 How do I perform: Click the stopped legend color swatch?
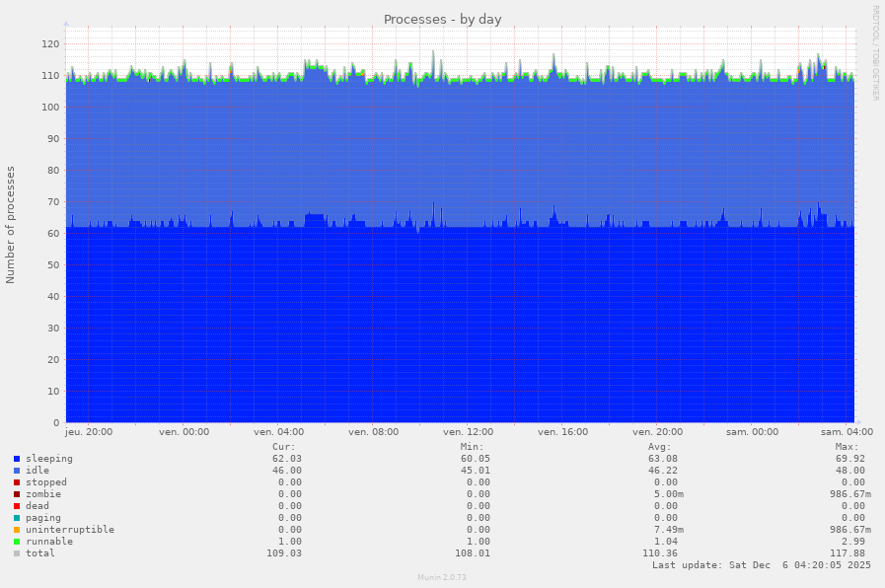click(17, 482)
